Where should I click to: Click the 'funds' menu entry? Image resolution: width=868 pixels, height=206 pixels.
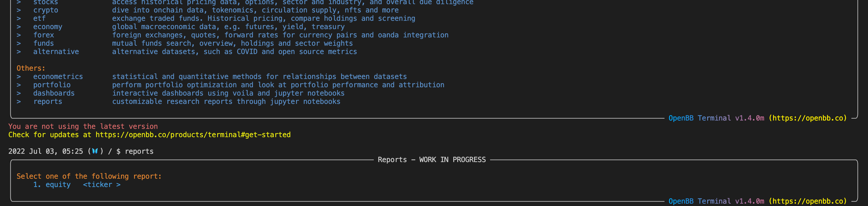coord(44,44)
